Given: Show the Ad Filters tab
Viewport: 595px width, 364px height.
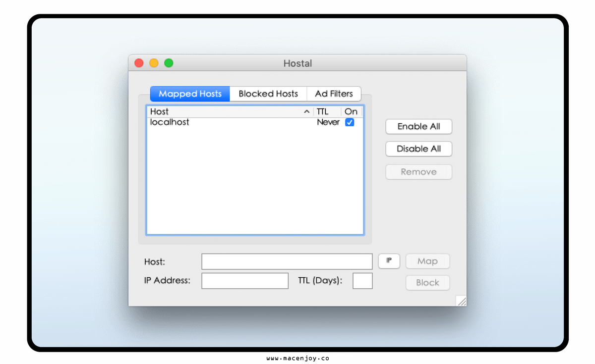Looking at the screenshot, I should pyautogui.click(x=334, y=94).
